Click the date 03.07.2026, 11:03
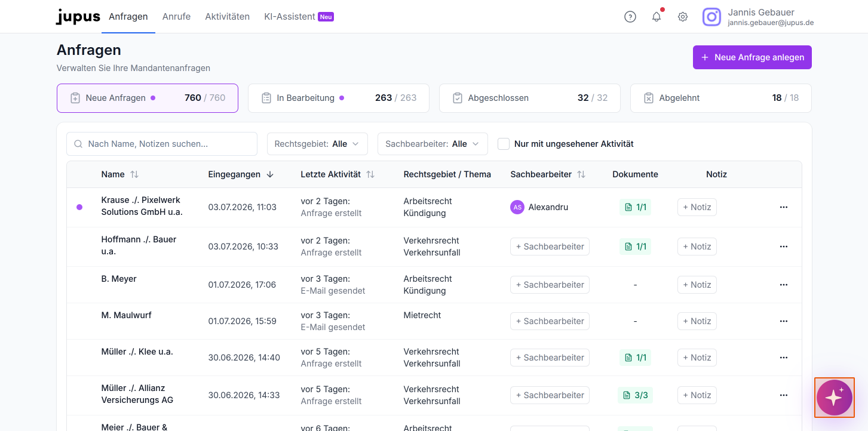 coord(243,207)
